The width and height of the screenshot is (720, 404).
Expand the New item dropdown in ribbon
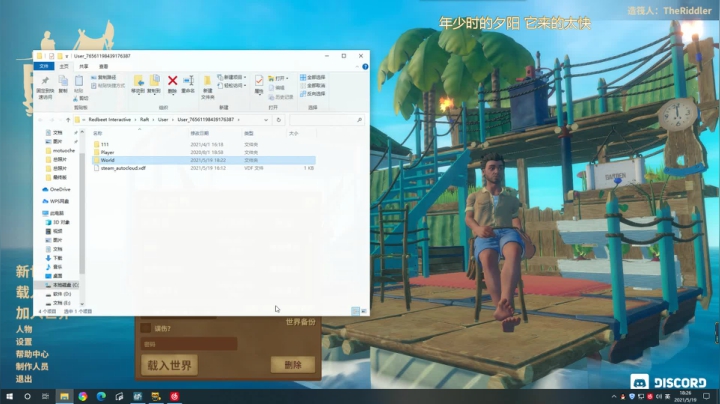click(x=245, y=77)
